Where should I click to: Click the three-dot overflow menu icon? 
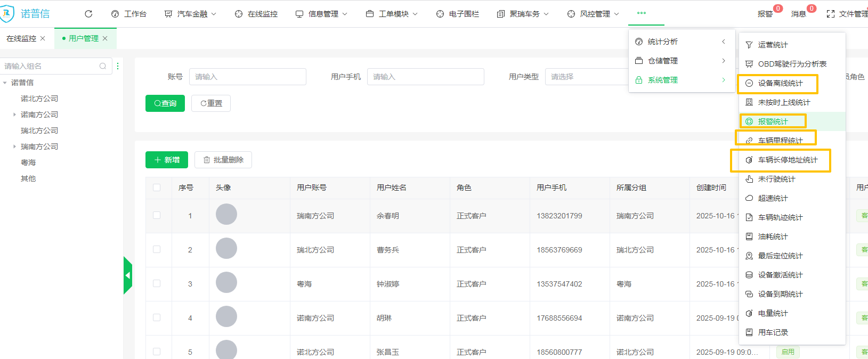tap(641, 13)
